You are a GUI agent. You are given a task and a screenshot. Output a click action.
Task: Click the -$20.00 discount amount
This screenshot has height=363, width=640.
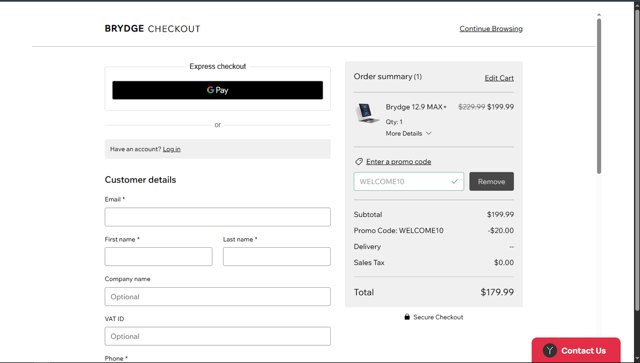[x=501, y=231]
